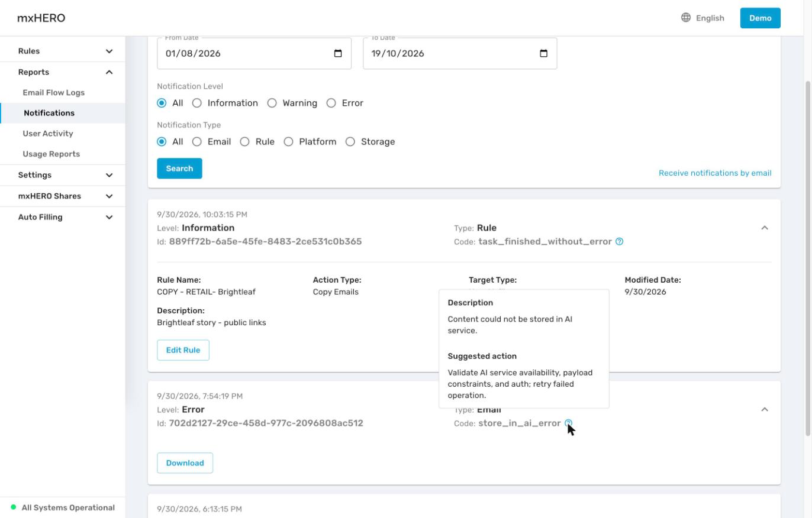This screenshot has width=812, height=518.
Task: Select the All notification type radio
Action: coord(162,142)
